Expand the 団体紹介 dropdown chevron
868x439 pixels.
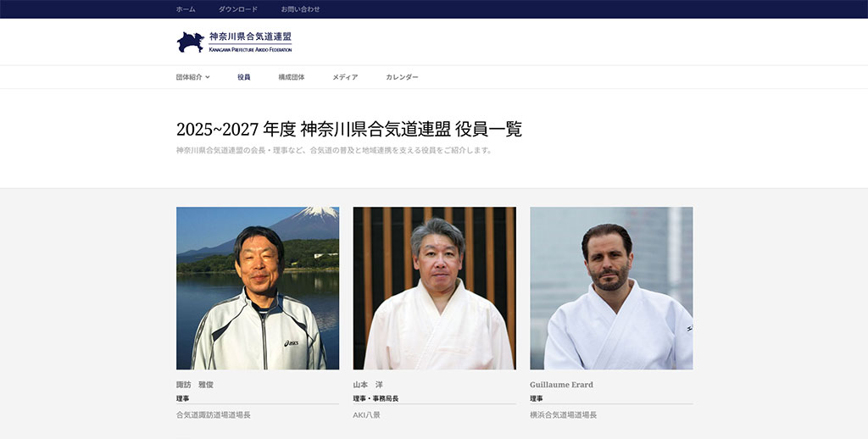[x=208, y=77]
